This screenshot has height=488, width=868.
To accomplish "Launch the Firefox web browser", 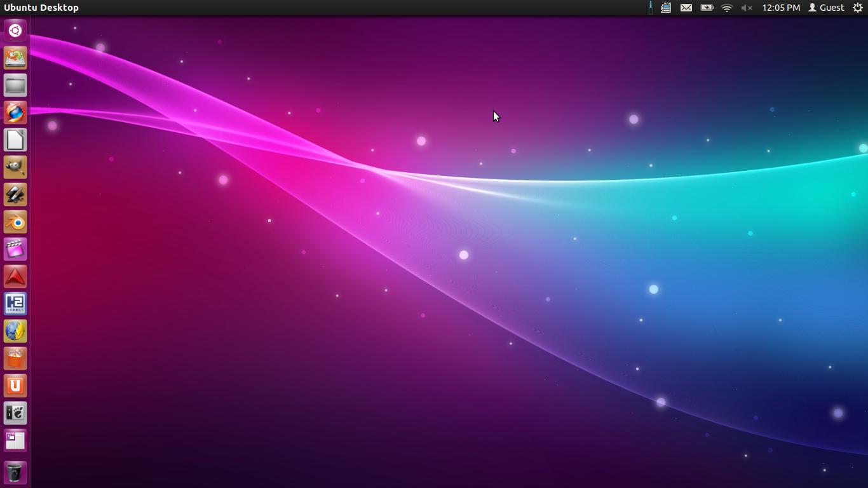I will coord(15,112).
